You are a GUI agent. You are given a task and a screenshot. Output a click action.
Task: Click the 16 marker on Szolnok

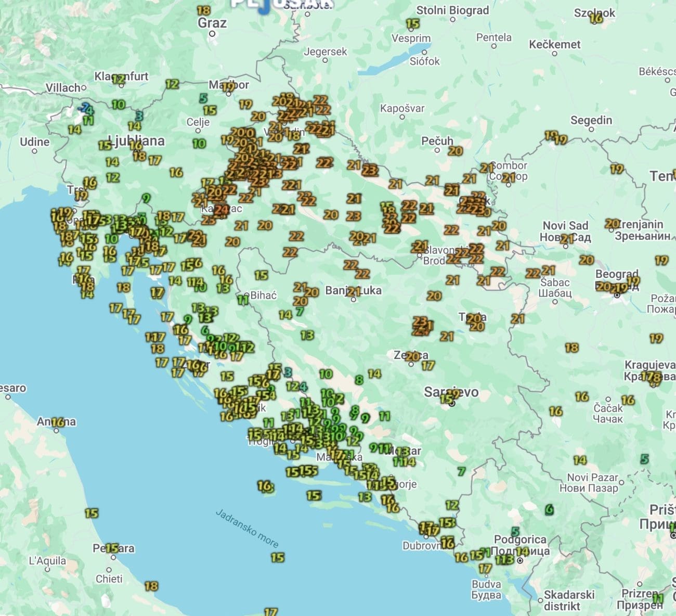[596, 18]
